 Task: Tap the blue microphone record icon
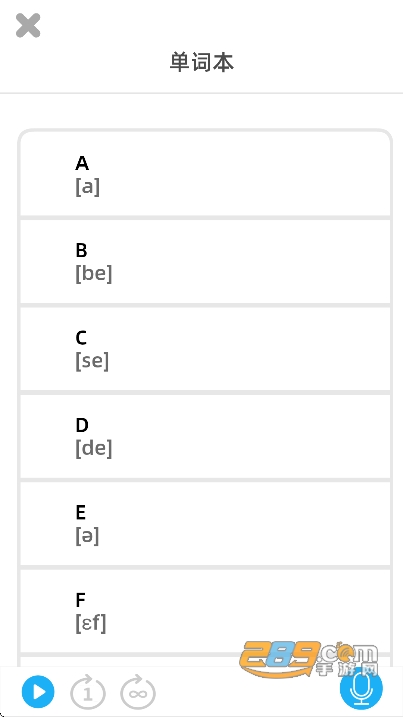pyautogui.click(x=361, y=690)
